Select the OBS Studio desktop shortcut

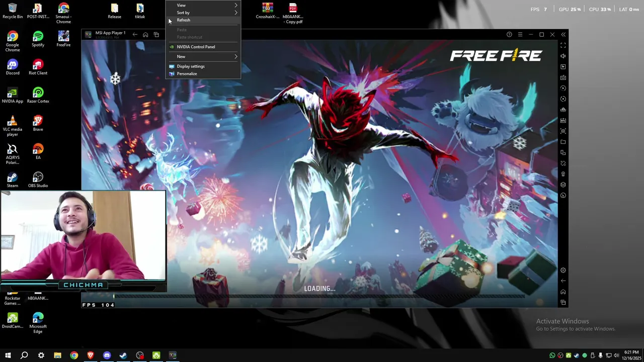click(x=38, y=180)
